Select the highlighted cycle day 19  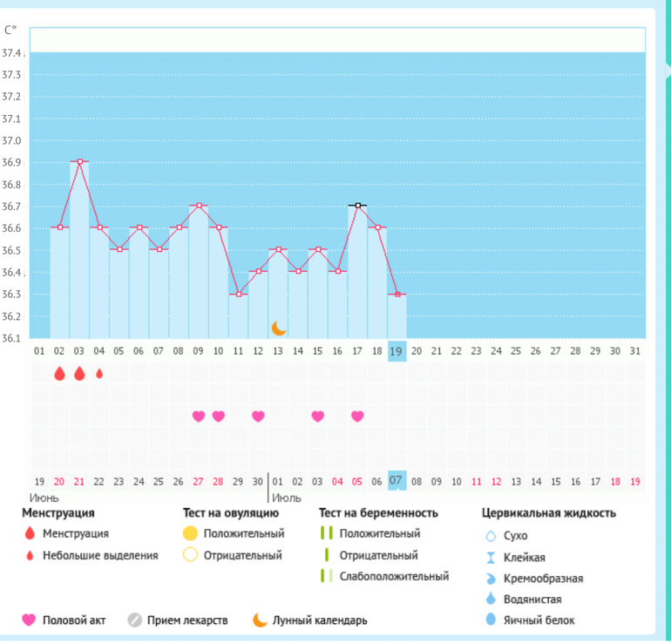pos(396,350)
